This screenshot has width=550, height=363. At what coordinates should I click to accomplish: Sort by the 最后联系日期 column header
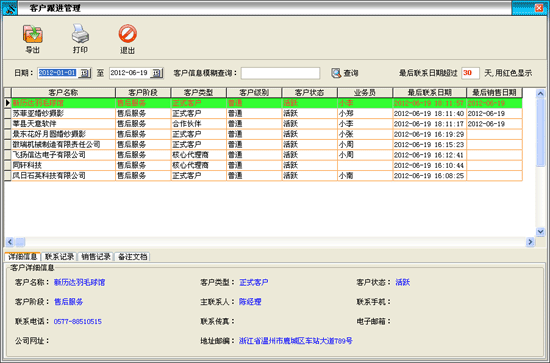[429, 93]
